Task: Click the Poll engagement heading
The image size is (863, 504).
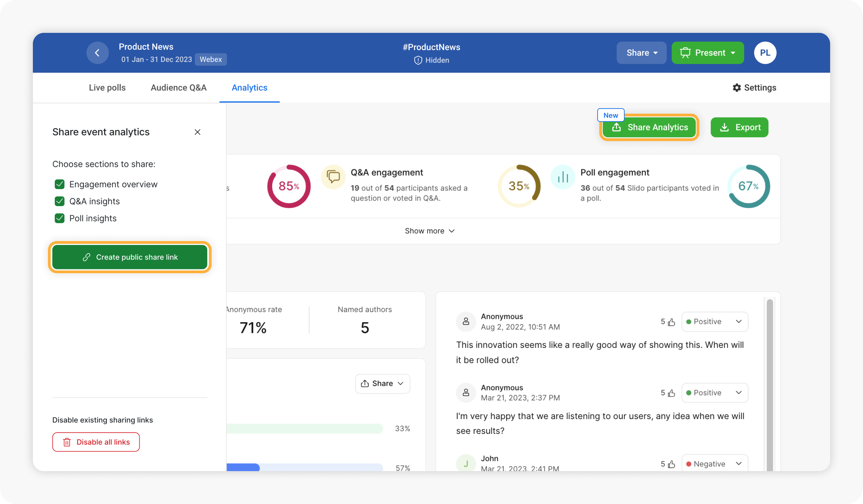Action: tap(615, 173)
